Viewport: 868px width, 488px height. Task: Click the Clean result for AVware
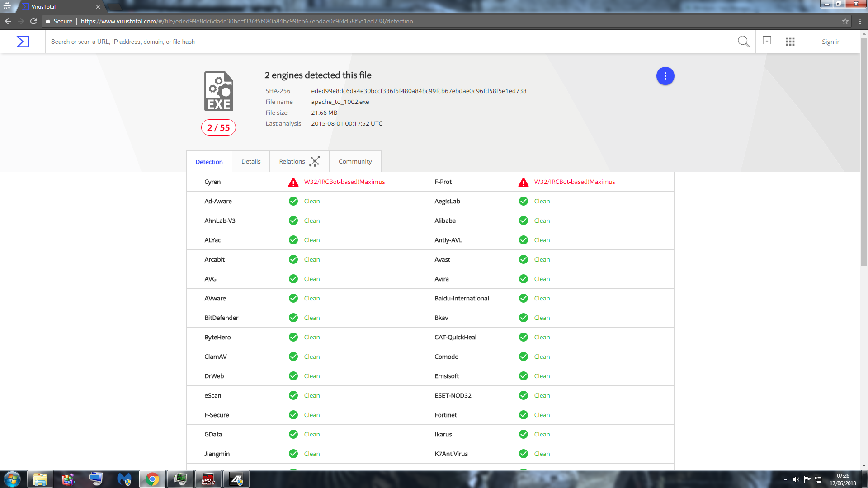click(312, 298)
